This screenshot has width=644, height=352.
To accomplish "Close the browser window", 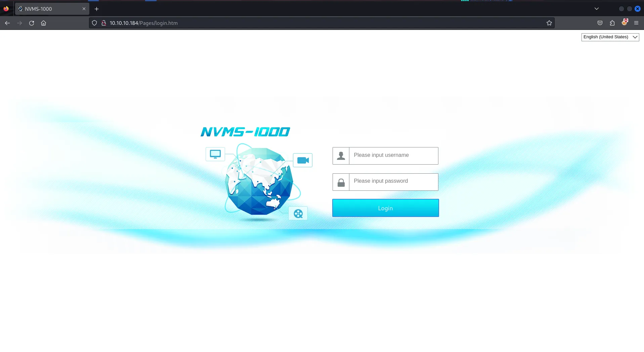I will tap(637, 9).
